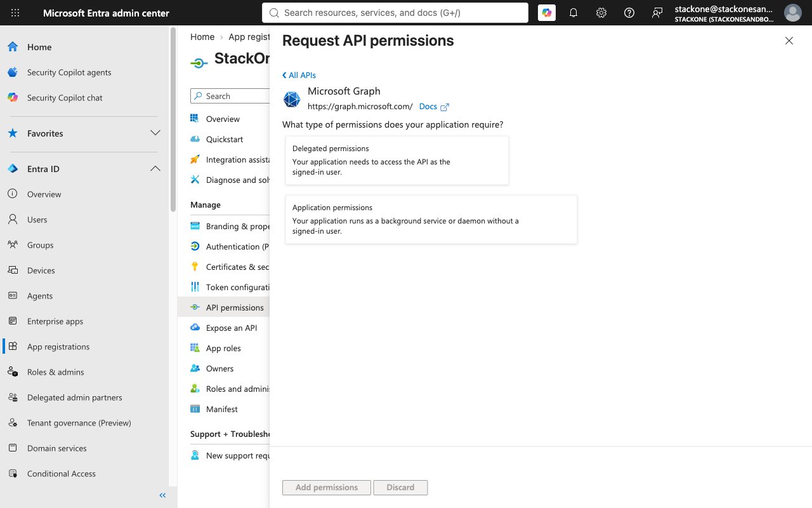
Task: Click the Agents icon in the left navigation
Action: [13, 296]
